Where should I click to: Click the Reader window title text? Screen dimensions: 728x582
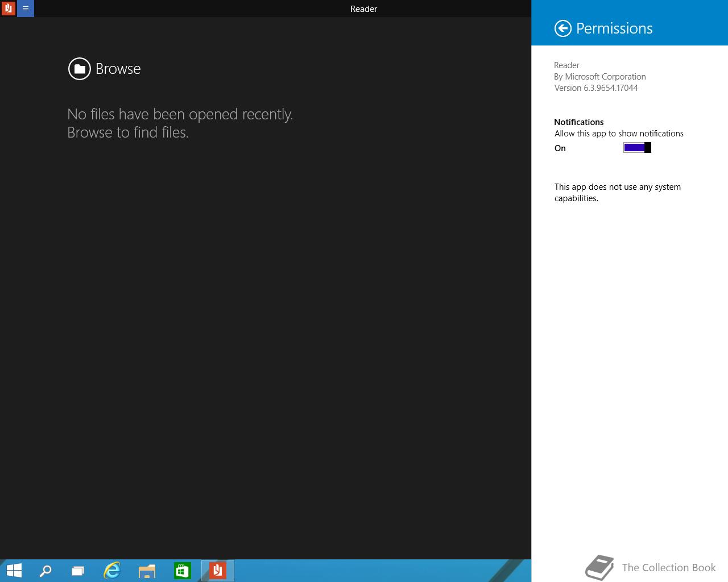363,9
